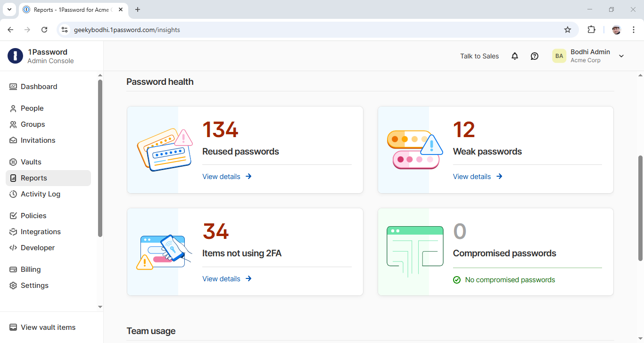The height and width of the screenshot is (343, 644).
Task: Expand the Bodhi Admin account menu
Action: tap(621, 56)
